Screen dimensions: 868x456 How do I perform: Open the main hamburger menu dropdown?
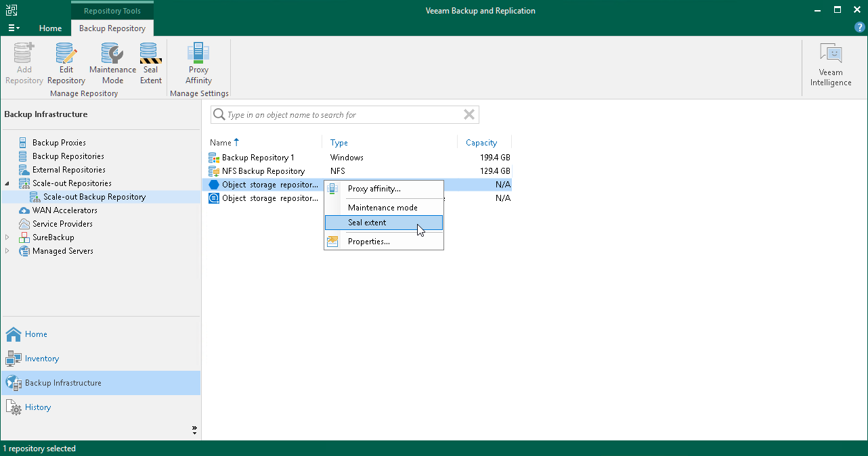[14, 28]
